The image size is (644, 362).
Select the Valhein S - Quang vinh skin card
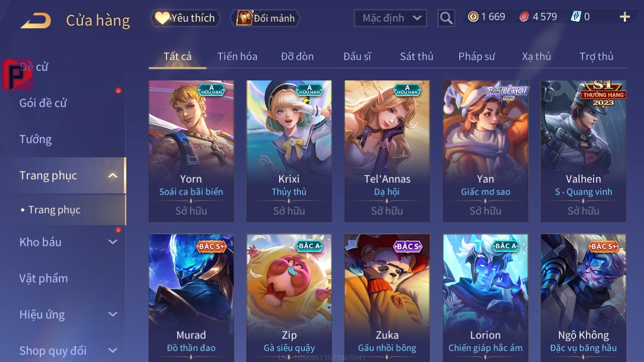[x=583, y=151]
